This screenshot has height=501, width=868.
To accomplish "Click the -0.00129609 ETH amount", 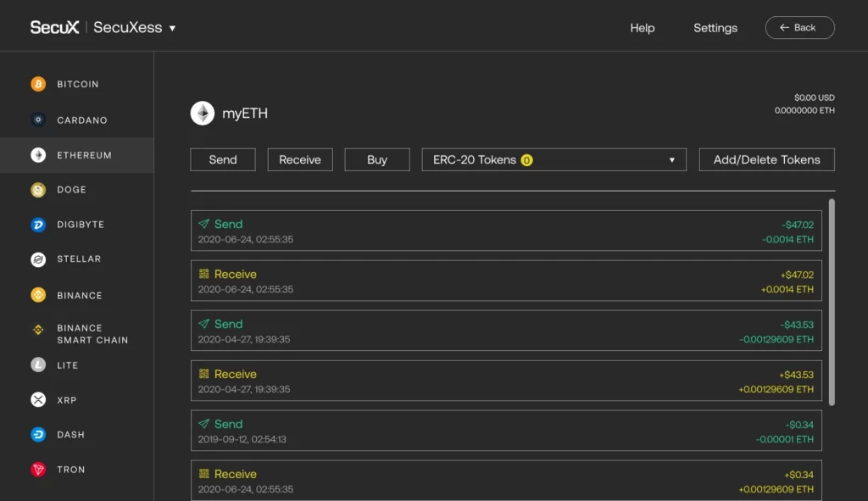I will 776,339.
